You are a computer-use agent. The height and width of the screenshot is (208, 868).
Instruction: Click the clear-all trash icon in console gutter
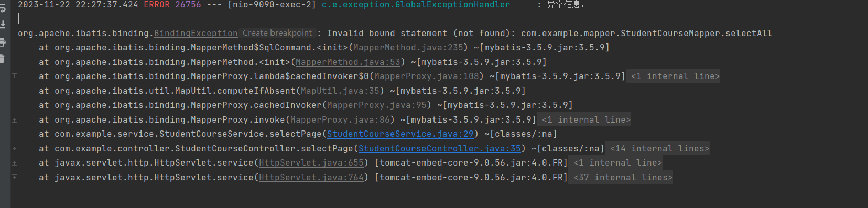click(3, 59)
